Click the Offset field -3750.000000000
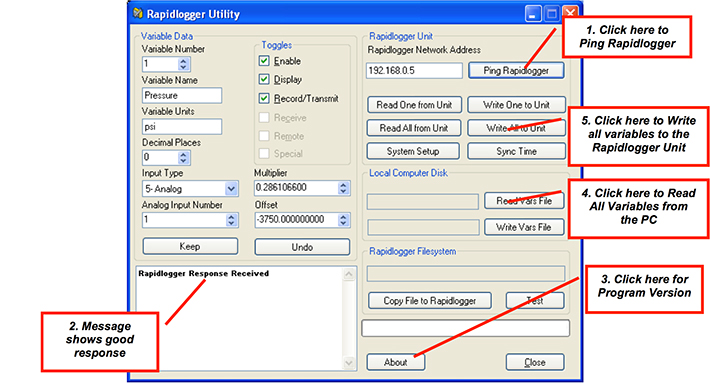710x383 pixels. 296,220
